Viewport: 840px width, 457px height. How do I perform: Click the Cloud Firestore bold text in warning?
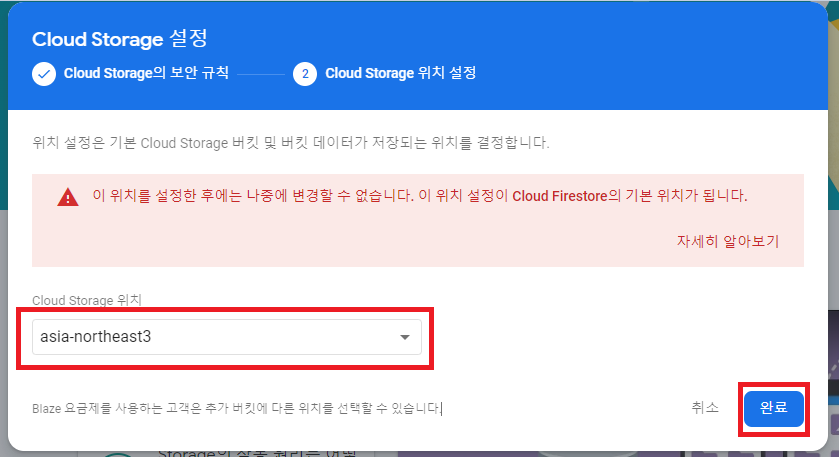[560, 196]
